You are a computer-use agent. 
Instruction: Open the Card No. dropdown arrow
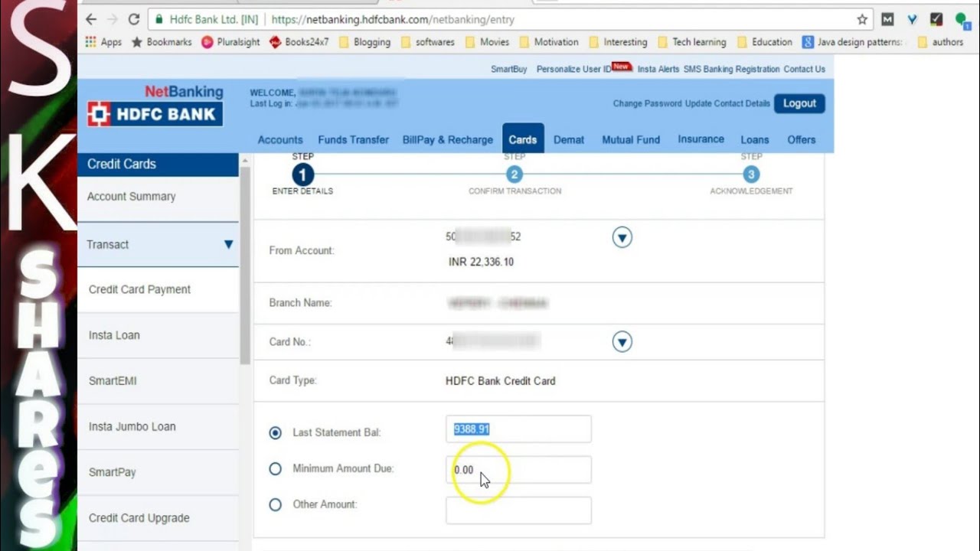click(622, 342)
